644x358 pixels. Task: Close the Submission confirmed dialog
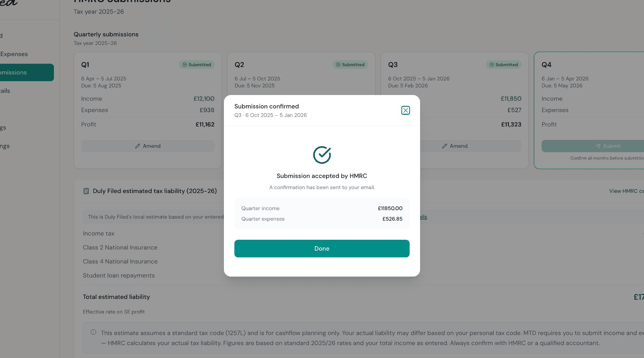click(x=405, y=110)
